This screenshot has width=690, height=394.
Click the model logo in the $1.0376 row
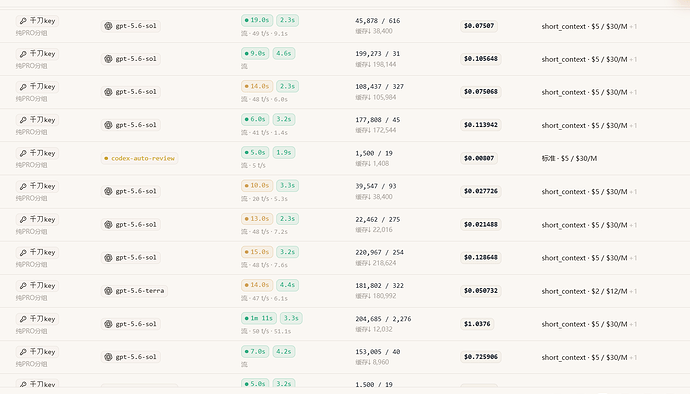coord(108,324)
